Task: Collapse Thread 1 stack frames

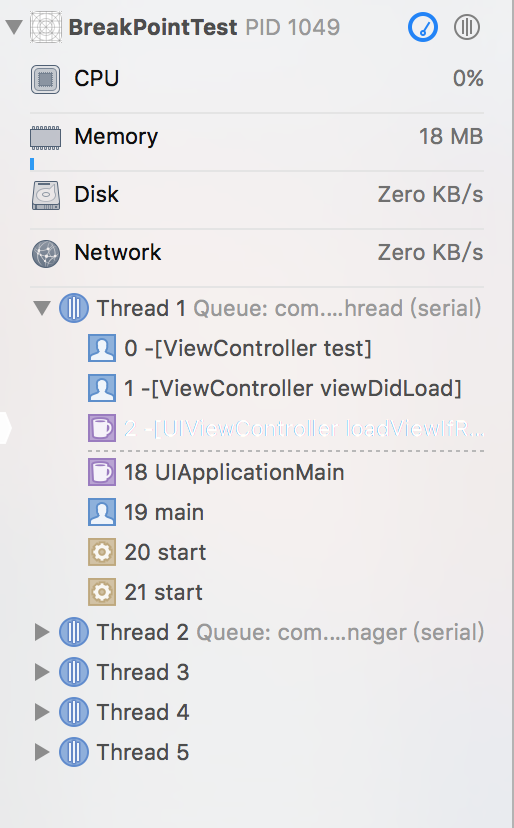Action: [x=42, y=308]
